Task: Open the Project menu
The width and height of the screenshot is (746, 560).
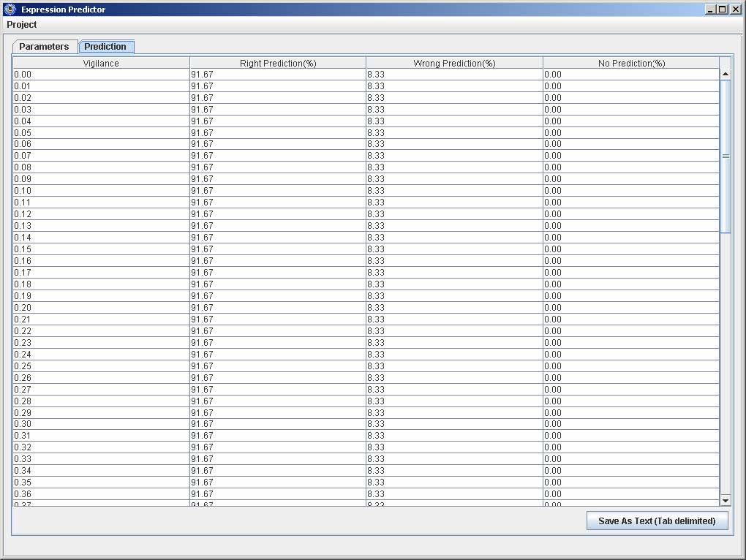Action: pyautogui.click(x=21, y=25)
